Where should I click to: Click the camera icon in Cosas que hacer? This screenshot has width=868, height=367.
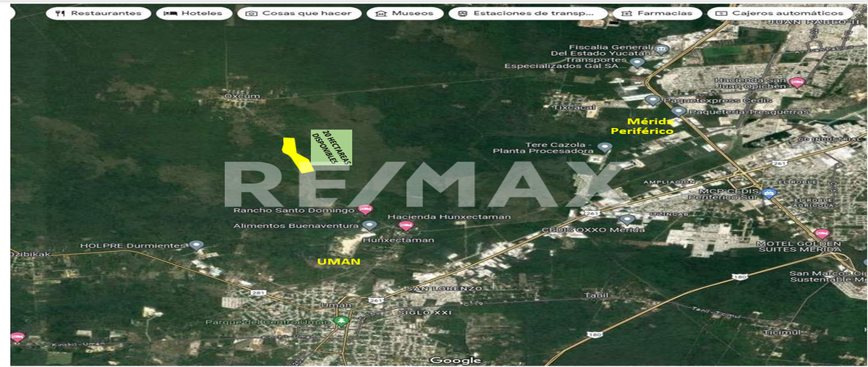click(x=252, y=13)
